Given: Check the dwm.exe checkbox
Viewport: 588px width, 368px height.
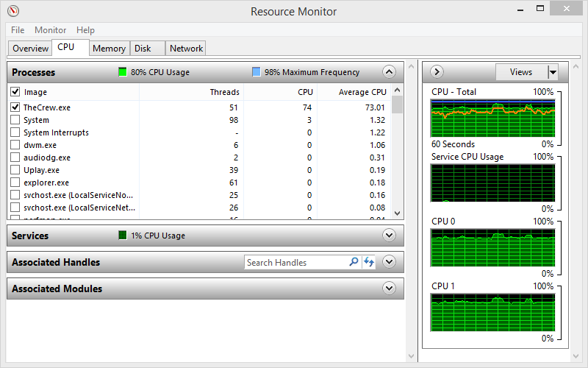Looking at the screenshot, I should tap(15, 145).
